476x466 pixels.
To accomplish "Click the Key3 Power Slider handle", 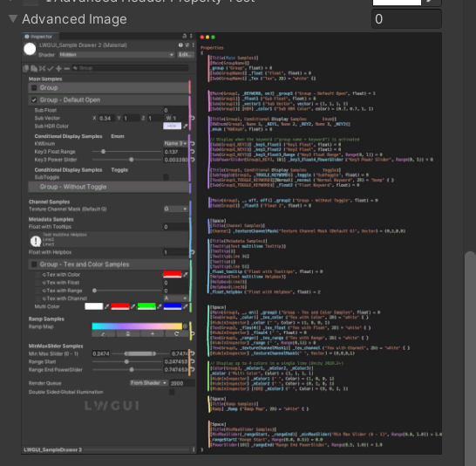I will [x=131, y=160].
